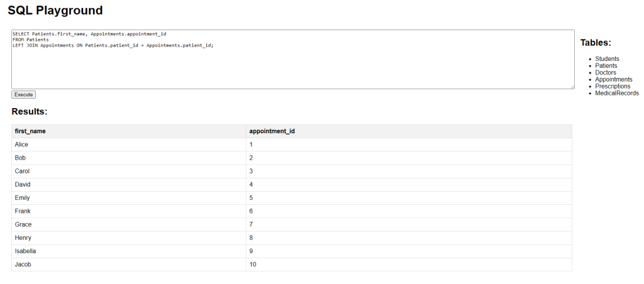Click the Results: heading
The height and width of the screenshot is (284, 644).
click(30, 112)
